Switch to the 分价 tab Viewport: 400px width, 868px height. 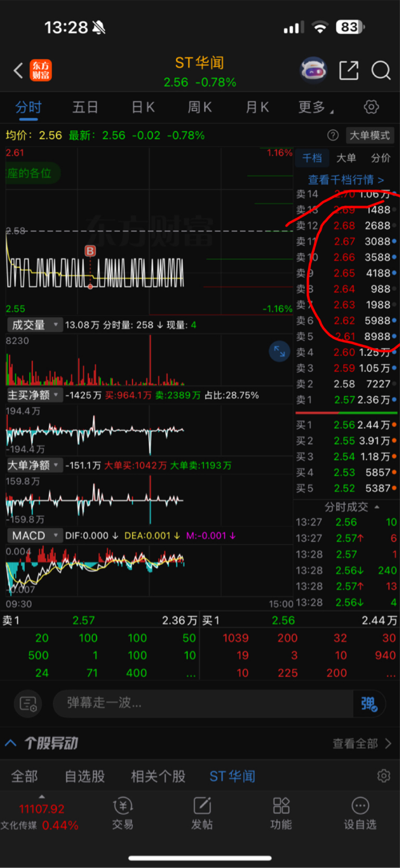pos(381,158)
